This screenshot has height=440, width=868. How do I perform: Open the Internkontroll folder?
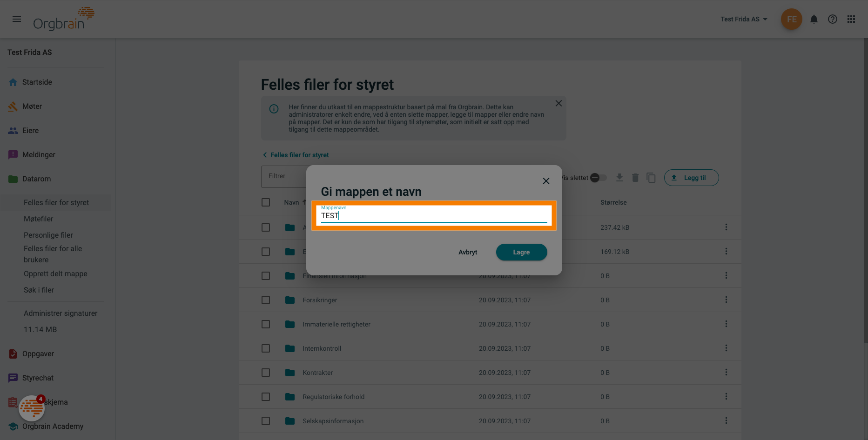322,348
